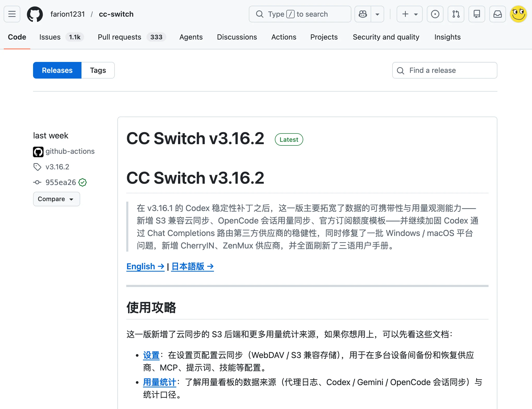Click the 'last week' release date
The height and width of the screenshot is (409, 532).
point(50,136)
